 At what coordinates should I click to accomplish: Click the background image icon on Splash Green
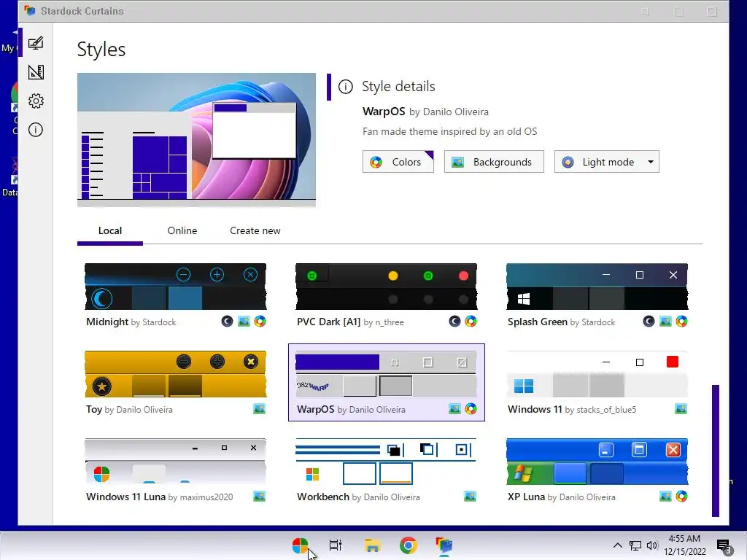[x=665, y=322]
